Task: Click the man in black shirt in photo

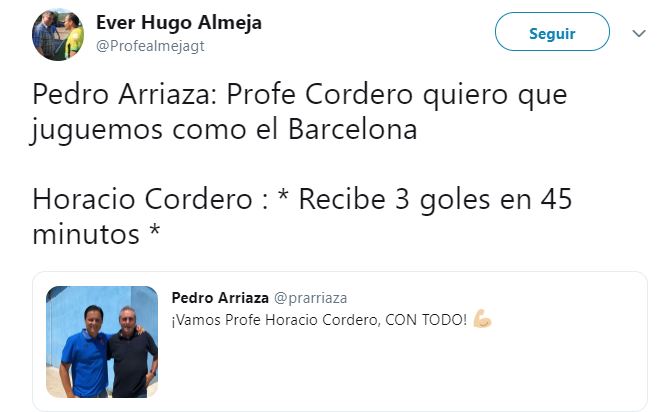Action: [131, 353]
